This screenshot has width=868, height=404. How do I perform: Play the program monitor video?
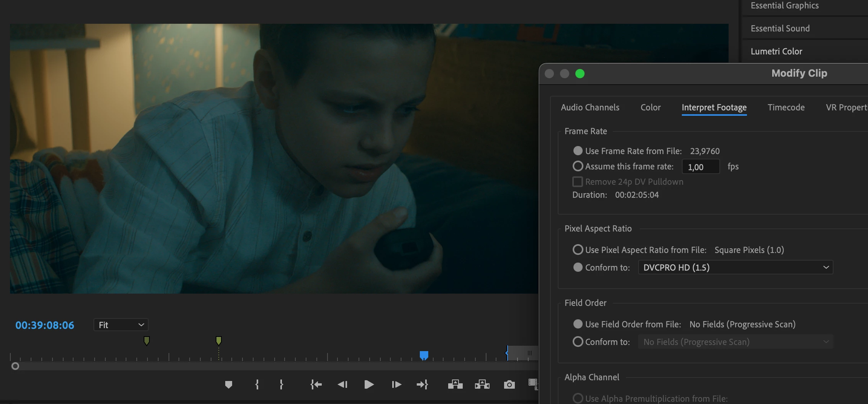pyautogui.click(x=369, y=384)
